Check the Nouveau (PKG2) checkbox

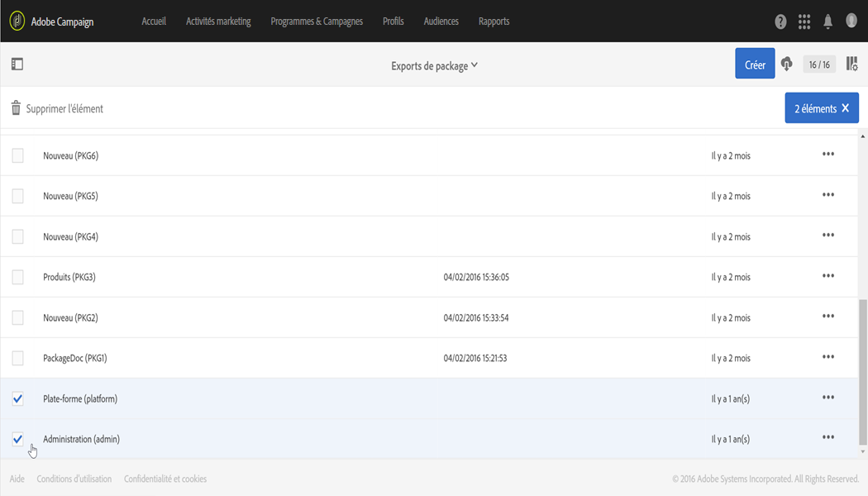17,317
